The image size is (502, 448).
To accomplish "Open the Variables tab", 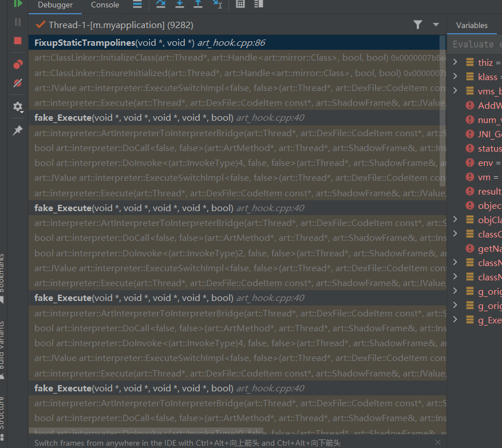I will (472, 25).
